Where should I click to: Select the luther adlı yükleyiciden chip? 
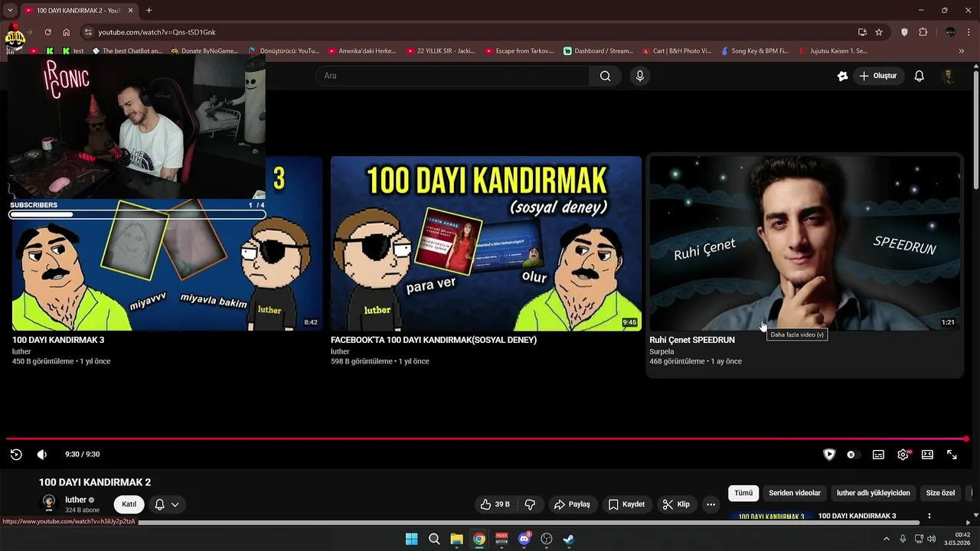[874, 493]
